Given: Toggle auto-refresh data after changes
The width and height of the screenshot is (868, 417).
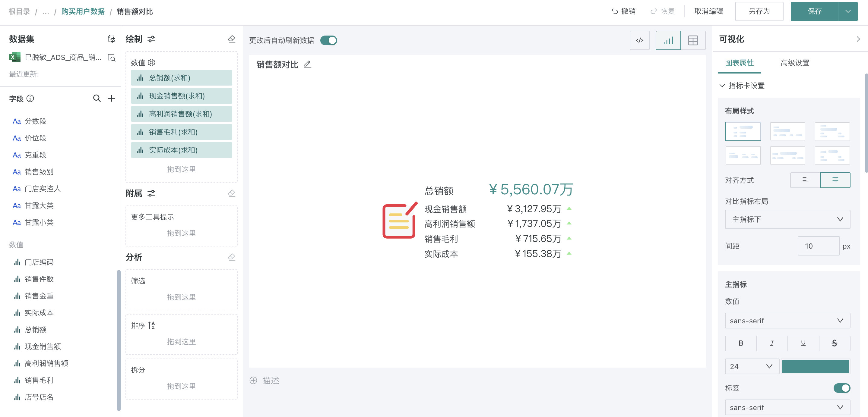Looking at the screenshot, I should click(x=328, y=40).
